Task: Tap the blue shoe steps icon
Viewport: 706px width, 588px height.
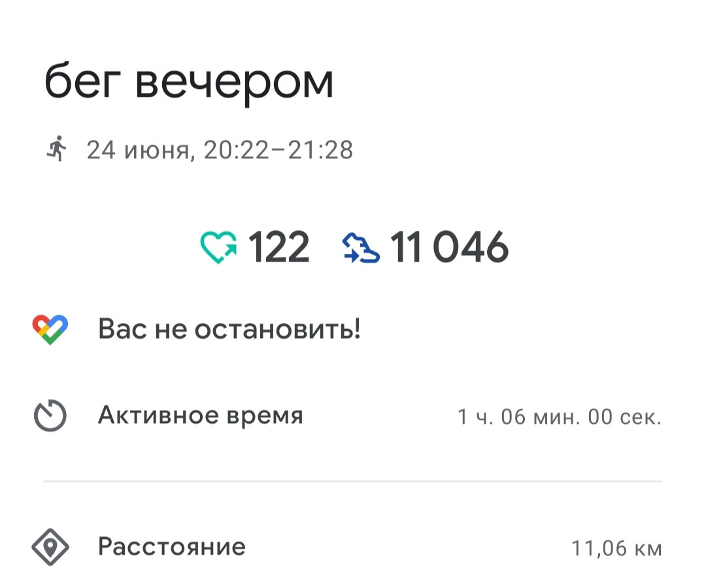Action: pyautogui.click(x=361, y=247)
